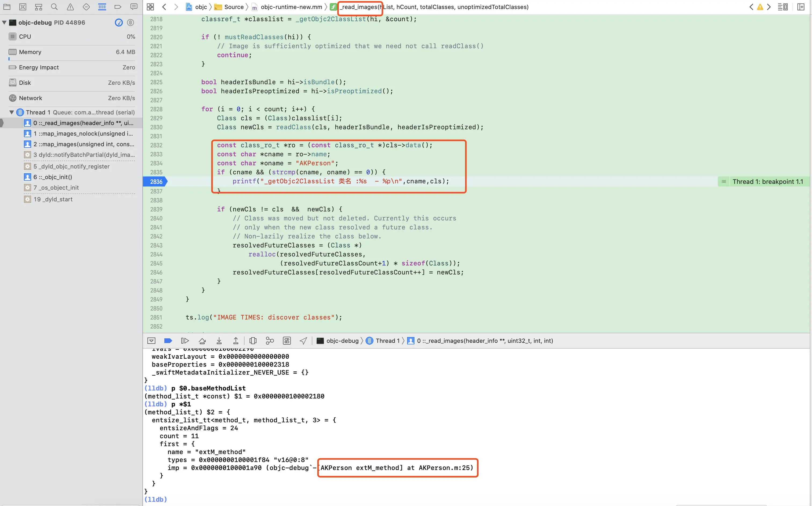Select the issue navigator warning icon
Viewport: 812px width, 506px height.
[70, 7]
